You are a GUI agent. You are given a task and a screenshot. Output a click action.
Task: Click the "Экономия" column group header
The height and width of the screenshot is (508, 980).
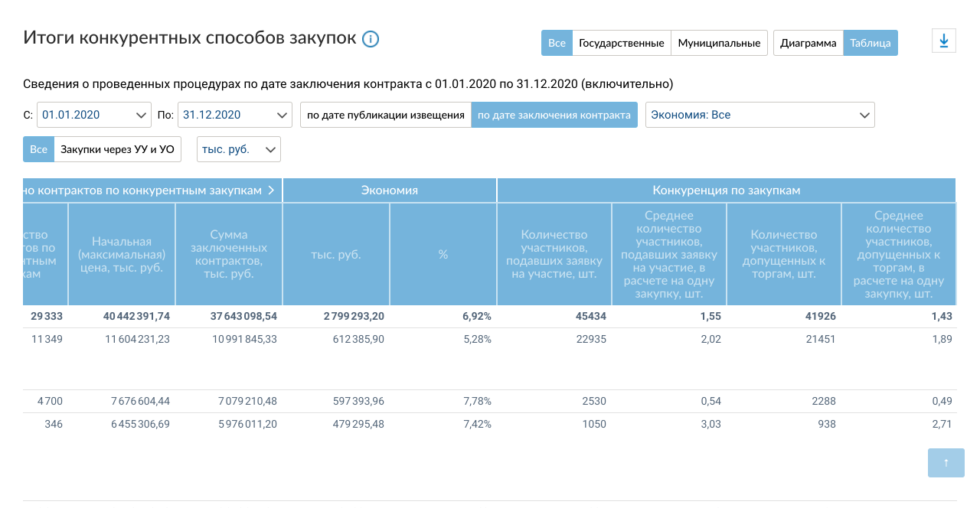click(389, 190)
